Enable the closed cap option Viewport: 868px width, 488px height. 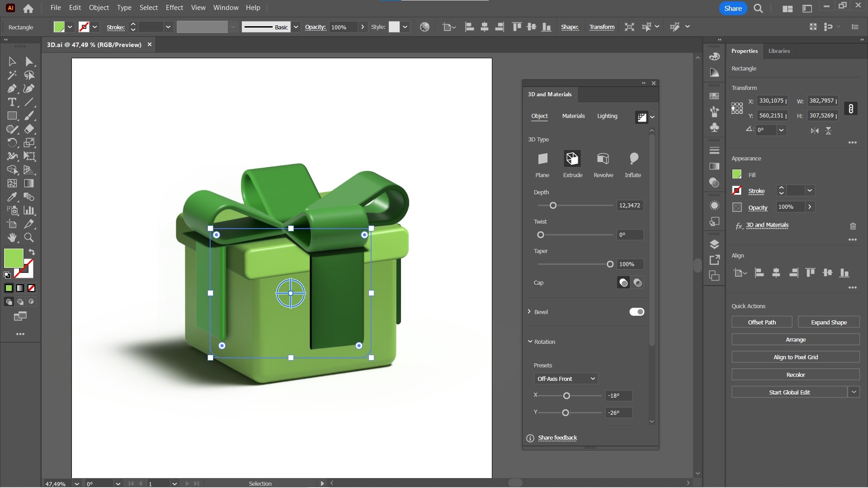(x=623, y=282)
